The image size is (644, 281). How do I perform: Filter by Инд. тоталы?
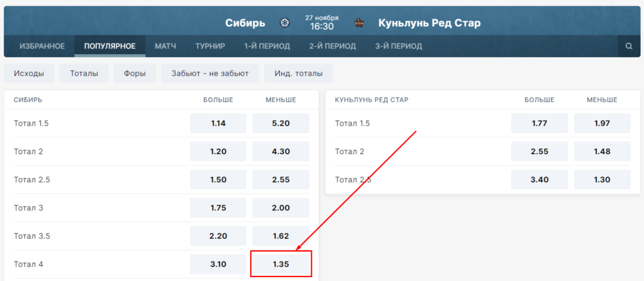point(299,74)
